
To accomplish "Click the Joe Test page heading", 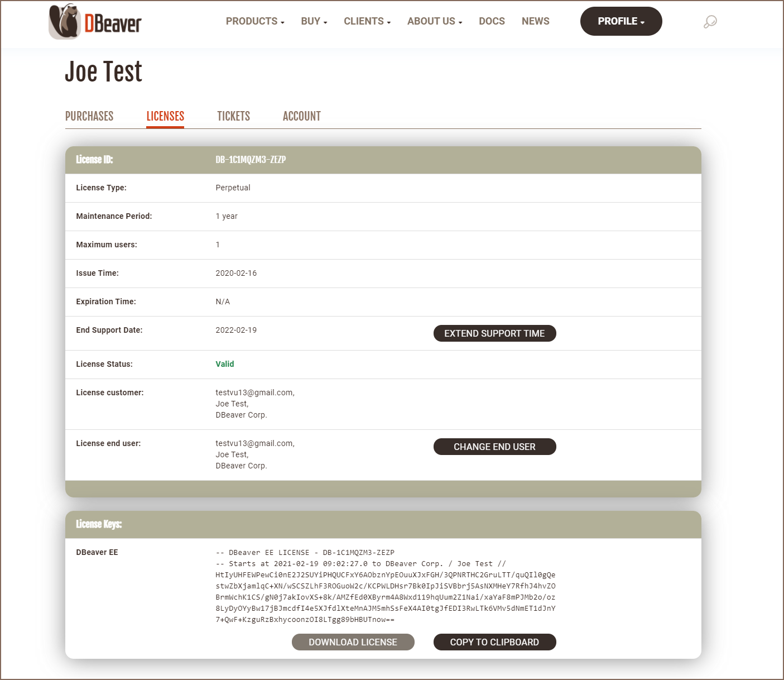I will point(103,72).
